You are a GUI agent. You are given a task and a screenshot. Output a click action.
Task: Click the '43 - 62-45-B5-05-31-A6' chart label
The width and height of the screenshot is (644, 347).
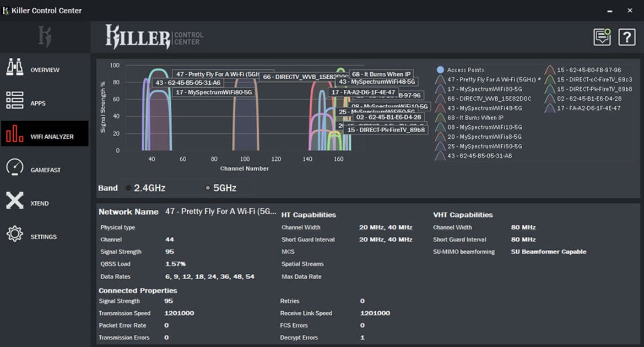(x=188, y=83)
